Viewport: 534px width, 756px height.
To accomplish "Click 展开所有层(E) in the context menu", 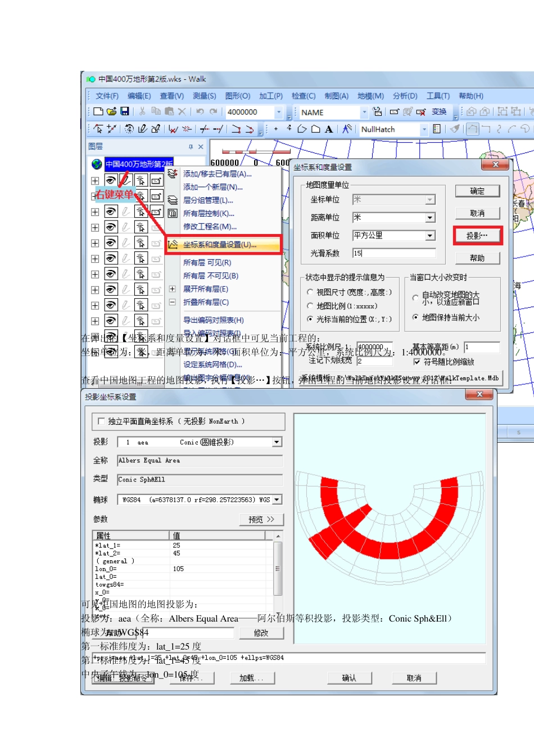I will pyautogui.click(x=206, y=289).
